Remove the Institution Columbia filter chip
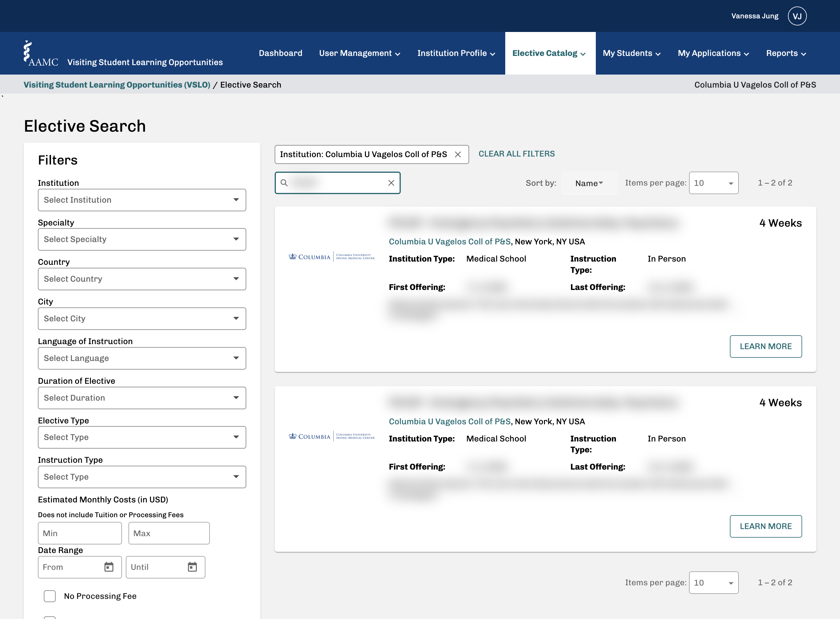This screenshot has width=840, height=619. click(x=458, y=154)
